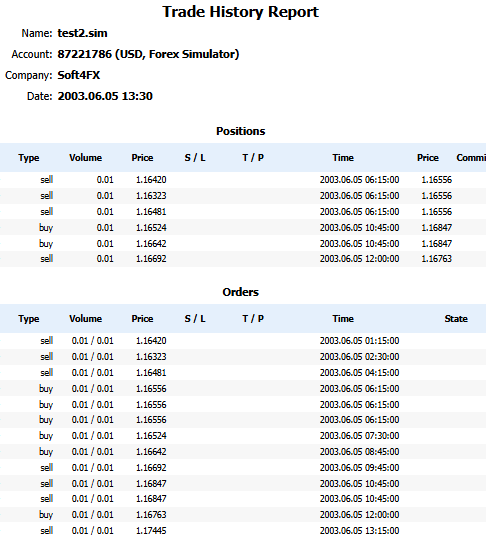Click the Company: label
The height and width of the screenshot is (548, 486).
click(x=29, y=75)
